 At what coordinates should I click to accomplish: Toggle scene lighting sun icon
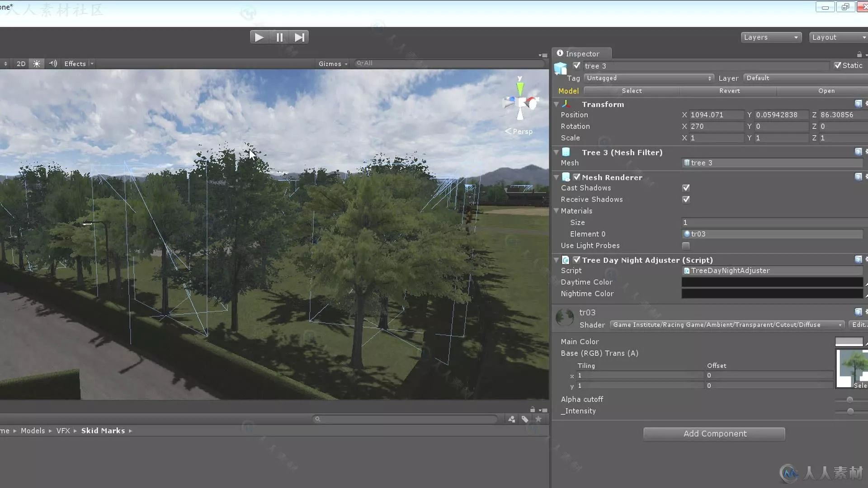[37, 64]
